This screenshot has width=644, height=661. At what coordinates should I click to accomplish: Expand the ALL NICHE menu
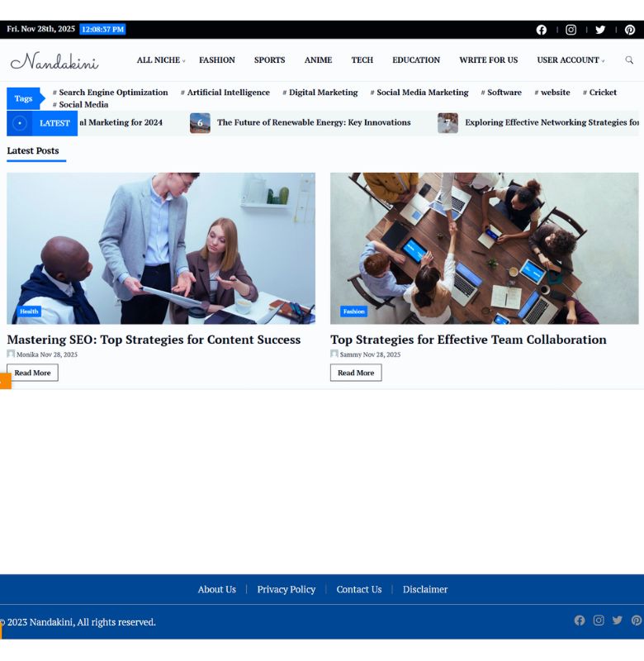161,60
